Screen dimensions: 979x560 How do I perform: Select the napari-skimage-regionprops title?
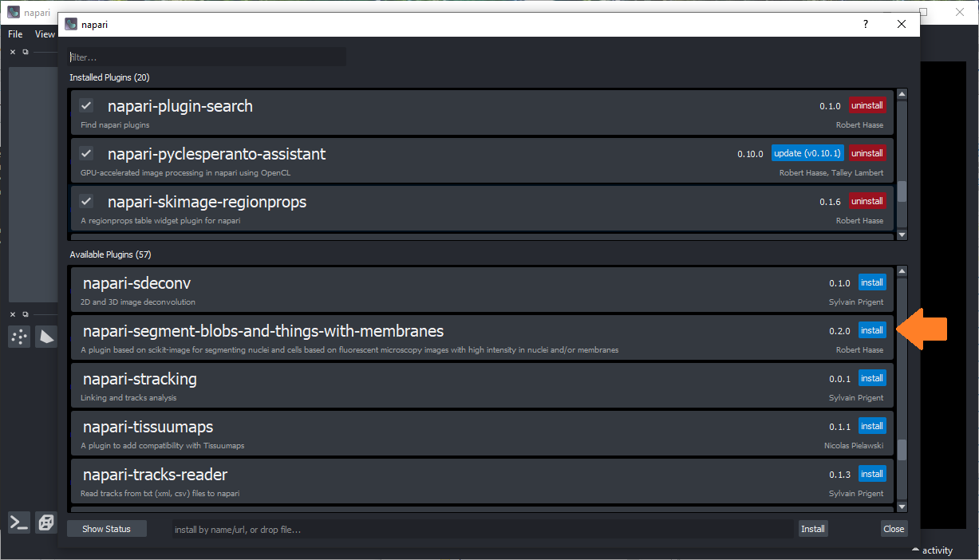tap(207, 202)
